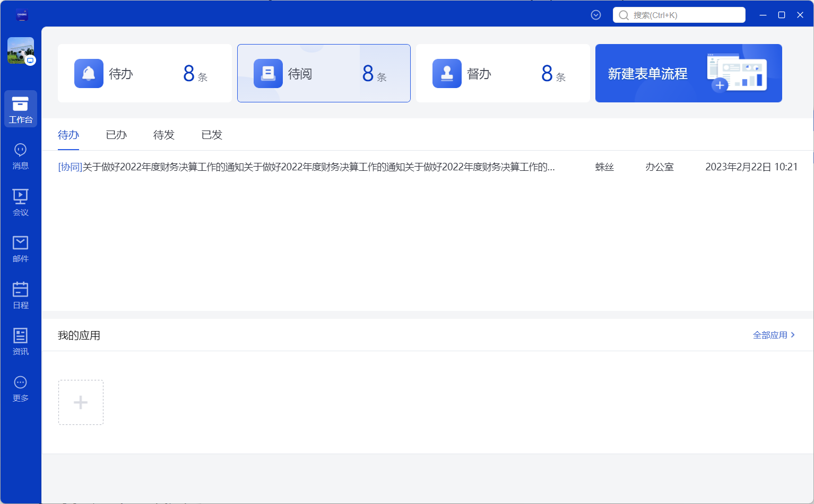Click the user avatar profile picture
The width and height of the screenshot is (814, 504).
21,50
